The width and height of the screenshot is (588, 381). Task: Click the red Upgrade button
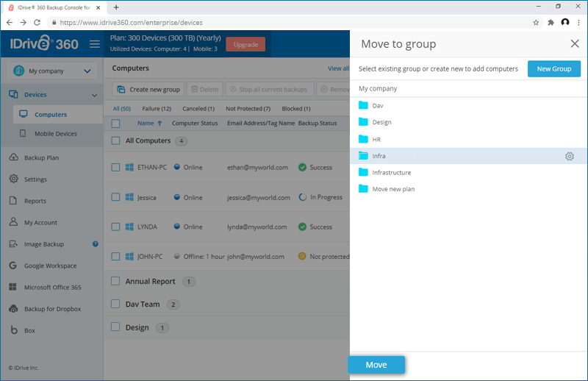pyautogui.click(x=245, y=44)
